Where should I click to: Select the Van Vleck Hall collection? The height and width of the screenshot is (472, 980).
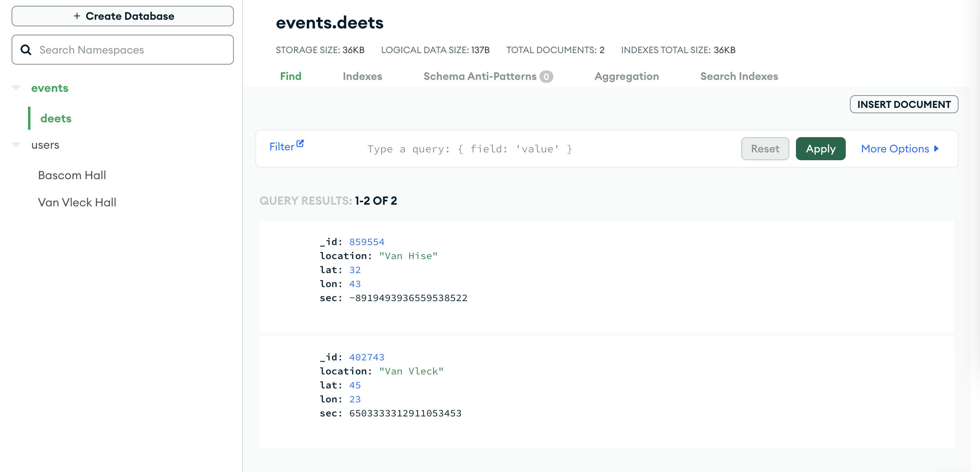coord(77,202)
